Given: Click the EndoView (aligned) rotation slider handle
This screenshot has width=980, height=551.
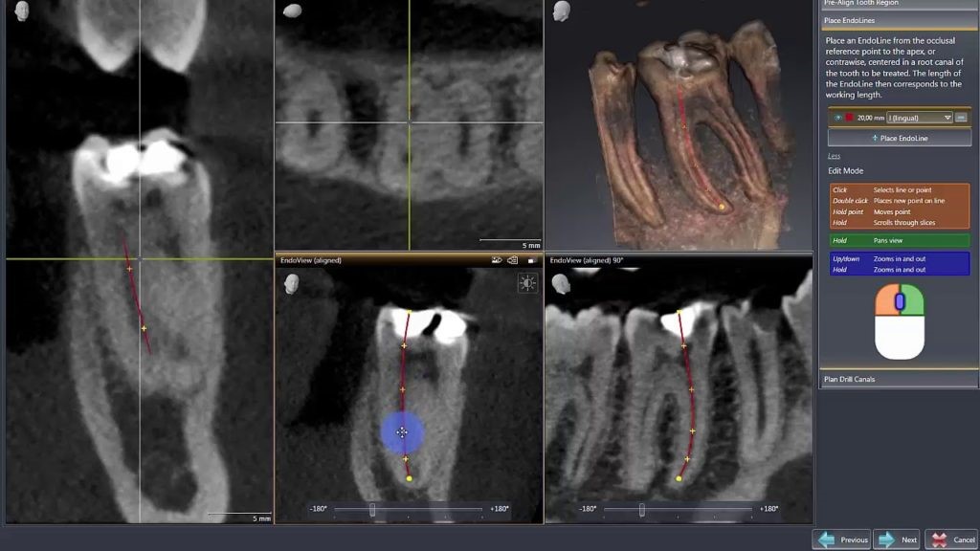Looking at the screenshot, I should pos(372,509).
